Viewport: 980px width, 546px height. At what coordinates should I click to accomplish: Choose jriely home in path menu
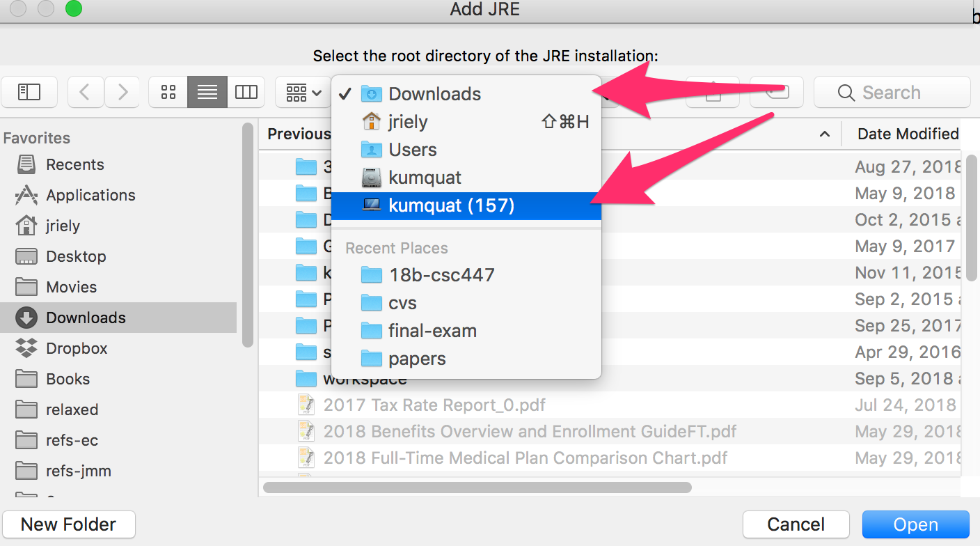pyautogui.click(x=408, y=123)
